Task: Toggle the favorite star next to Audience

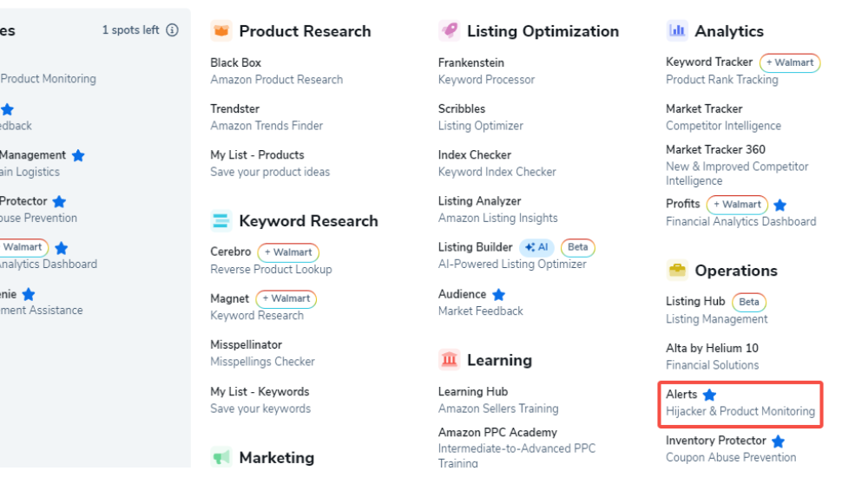Action: (x=498, y=295)
